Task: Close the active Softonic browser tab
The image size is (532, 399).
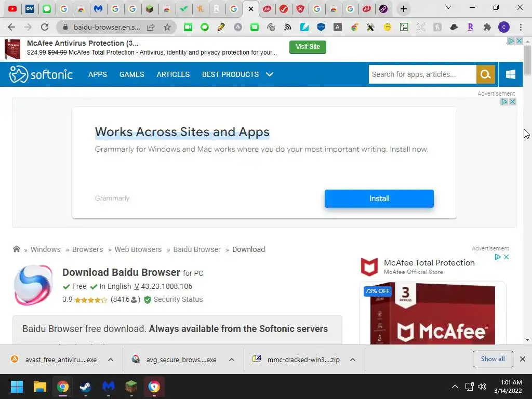Action: [x=251, y=9]
